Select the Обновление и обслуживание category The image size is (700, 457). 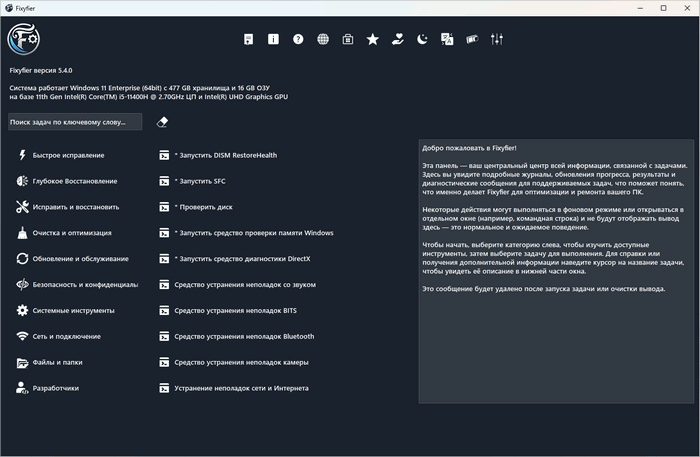tap(80, 259)
